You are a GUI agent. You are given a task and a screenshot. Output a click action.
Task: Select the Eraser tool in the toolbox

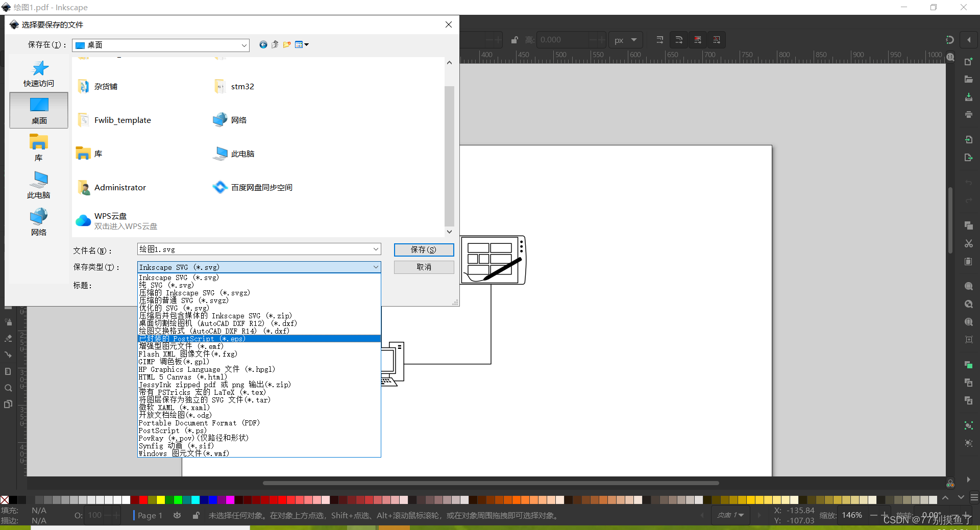click(8, 338)
